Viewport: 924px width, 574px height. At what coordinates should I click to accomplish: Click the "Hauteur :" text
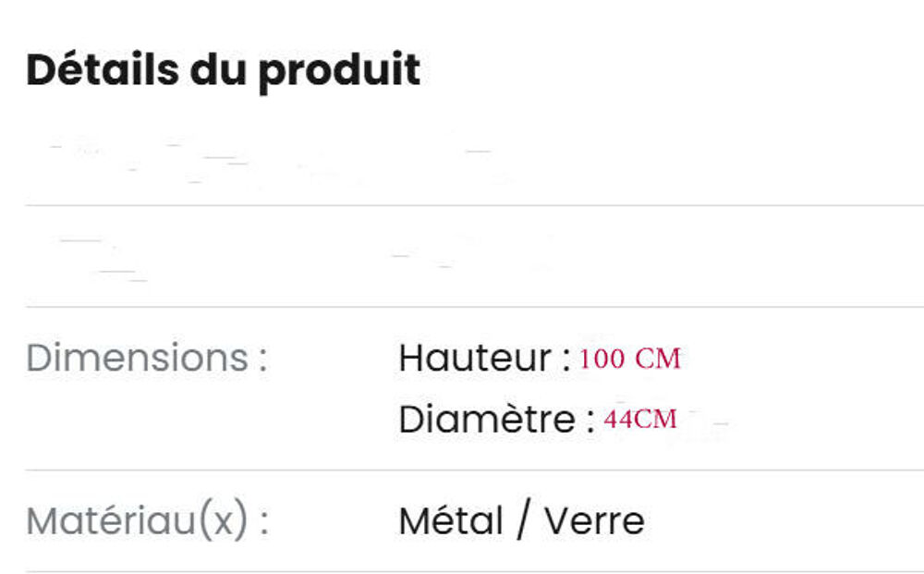pos(485,358)
